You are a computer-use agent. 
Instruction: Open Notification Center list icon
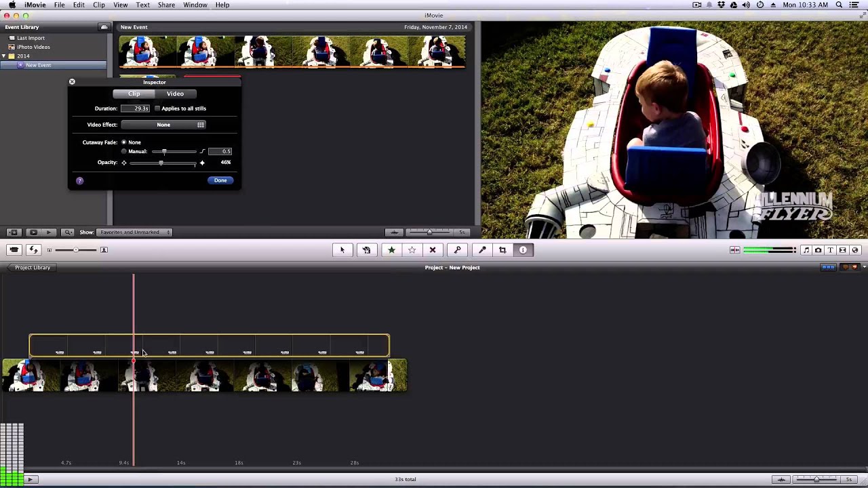tap(854, 5)
